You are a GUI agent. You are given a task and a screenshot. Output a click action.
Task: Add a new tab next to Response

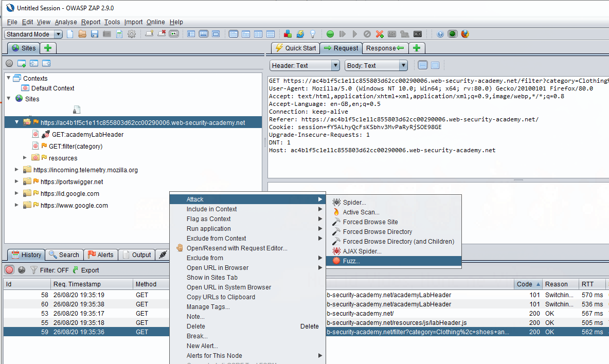417,48
